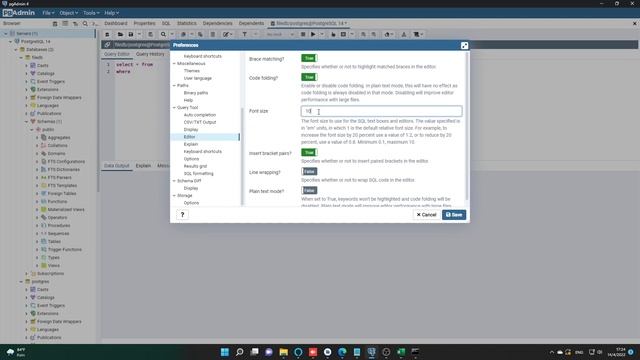The width and height of the screenshot is (640, 360).
Task: Open the Tools menu
Action: pos(91,13)
